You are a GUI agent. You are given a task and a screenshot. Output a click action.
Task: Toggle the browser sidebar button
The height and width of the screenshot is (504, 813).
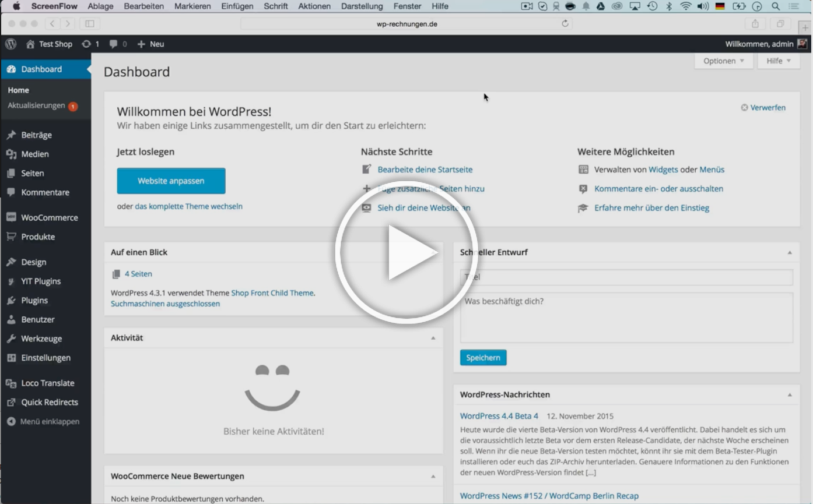coord(90,24)
